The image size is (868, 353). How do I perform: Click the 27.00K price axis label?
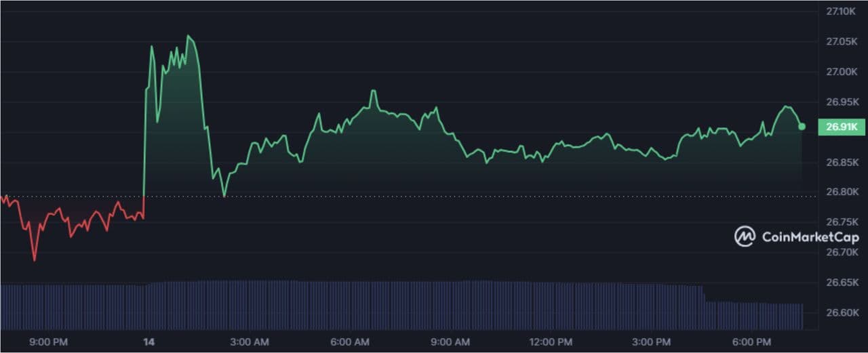tap(842, 72)
